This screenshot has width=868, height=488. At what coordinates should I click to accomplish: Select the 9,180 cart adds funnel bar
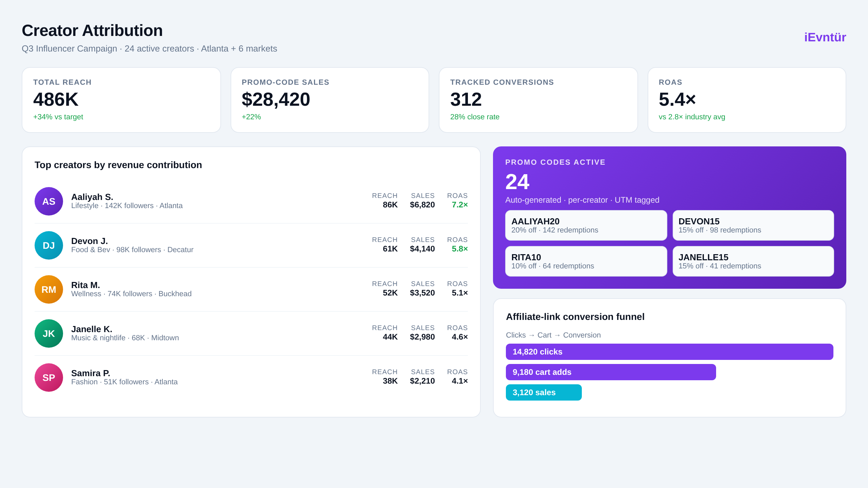pyautogui.click(x=611, y=372)
